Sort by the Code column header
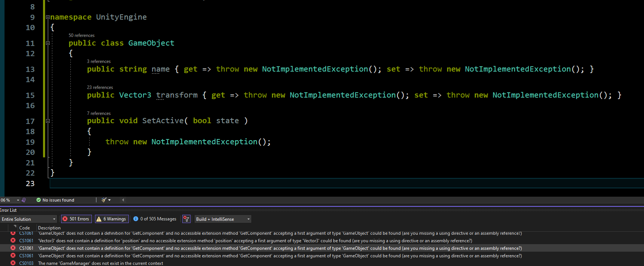Image resolution: width=644 pixels, height=266 pixels. 24,228
